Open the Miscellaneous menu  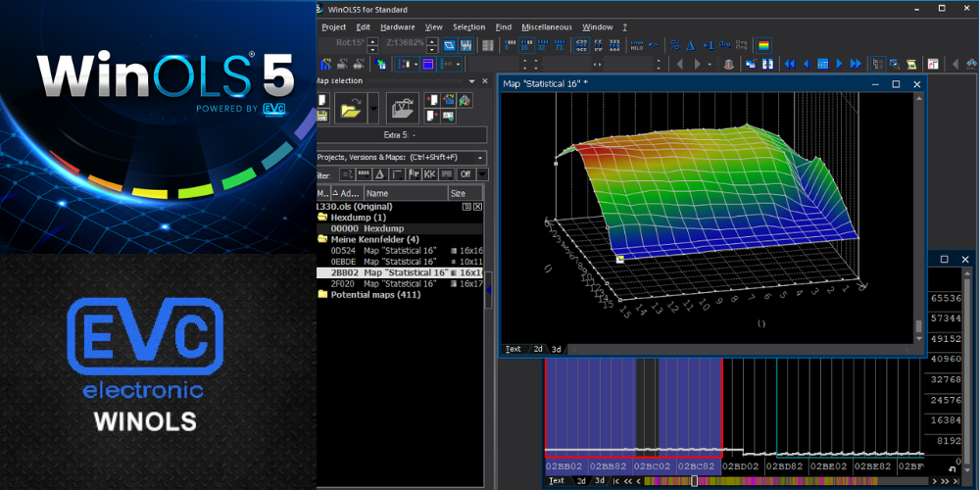(547, 26)
